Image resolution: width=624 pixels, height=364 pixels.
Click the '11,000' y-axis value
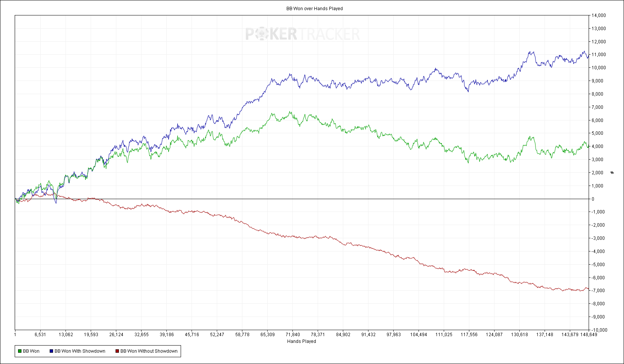coord(599,55)
